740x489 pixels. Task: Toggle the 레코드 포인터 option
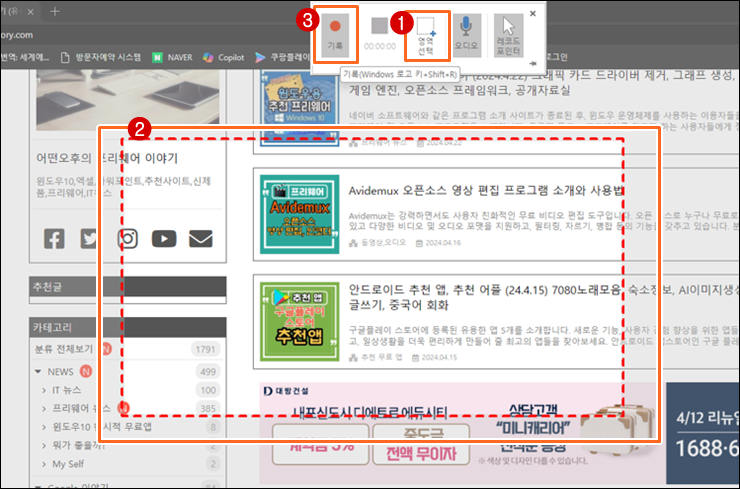509,35
